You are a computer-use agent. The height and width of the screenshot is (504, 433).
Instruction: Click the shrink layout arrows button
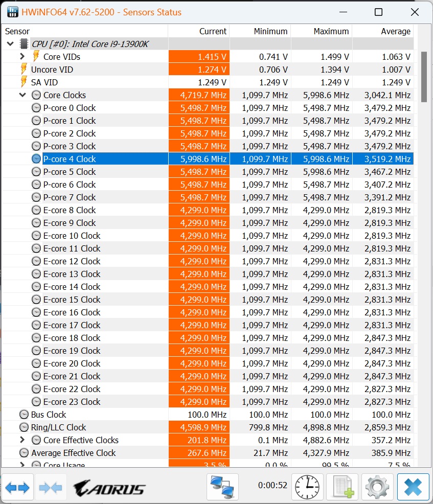point(50,487)
